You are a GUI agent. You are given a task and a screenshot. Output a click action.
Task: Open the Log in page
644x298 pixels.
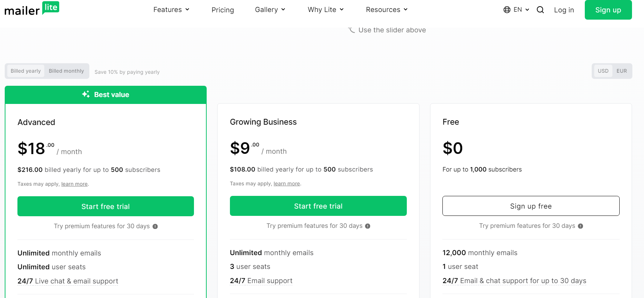[x=564, y=10]
